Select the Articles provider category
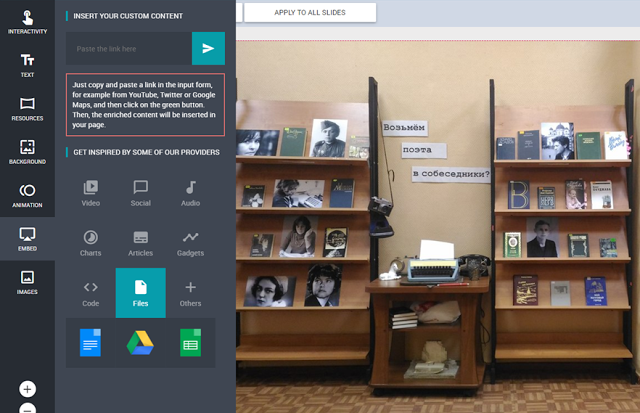Screen dimensions: 640x413 point(141,243)
